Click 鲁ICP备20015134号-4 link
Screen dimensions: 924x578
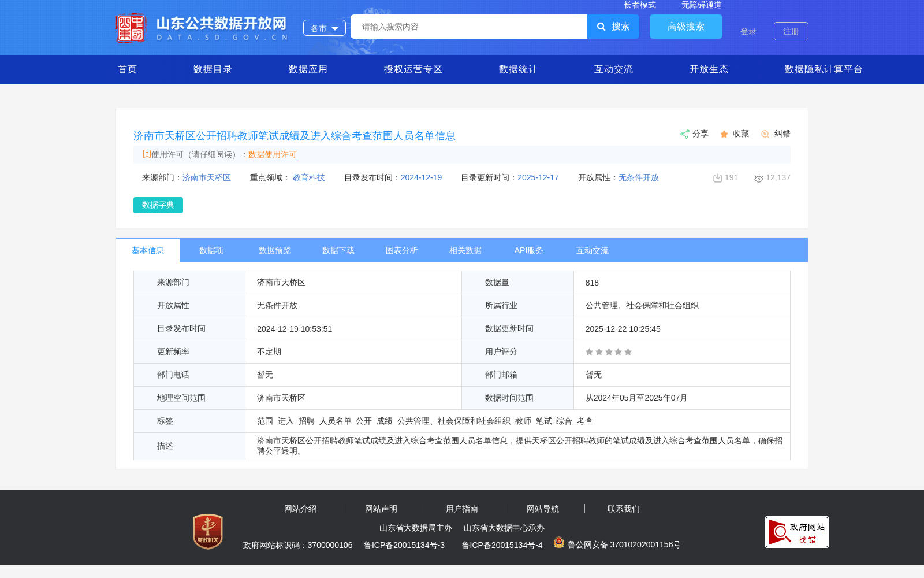point(502,545)
